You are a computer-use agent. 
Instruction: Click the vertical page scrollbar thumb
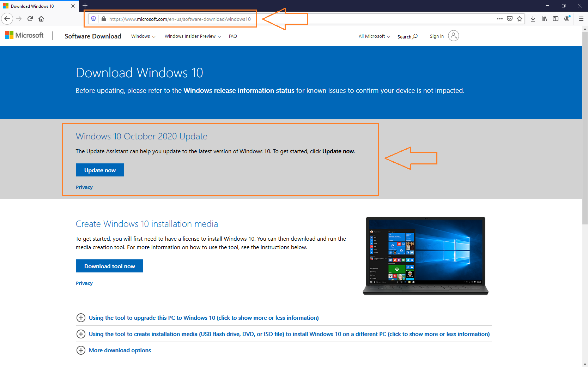pyautogui.click(x=585, y=128)
